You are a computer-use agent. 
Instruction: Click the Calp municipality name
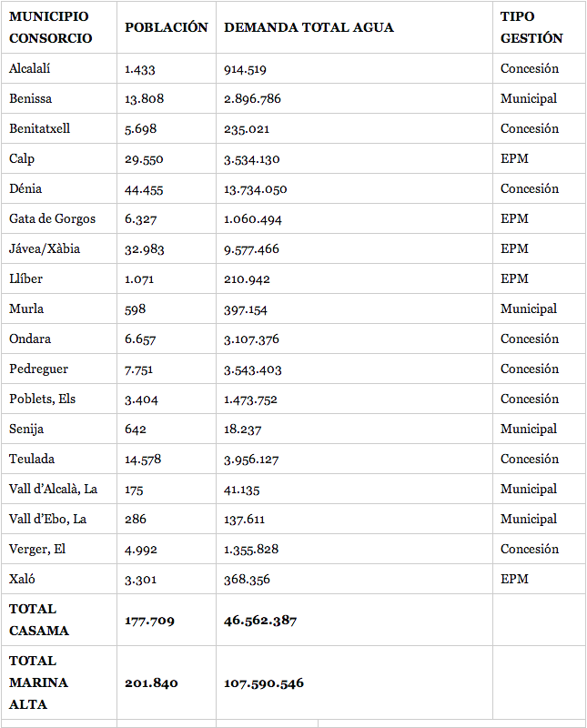click(x=22, y=158)
